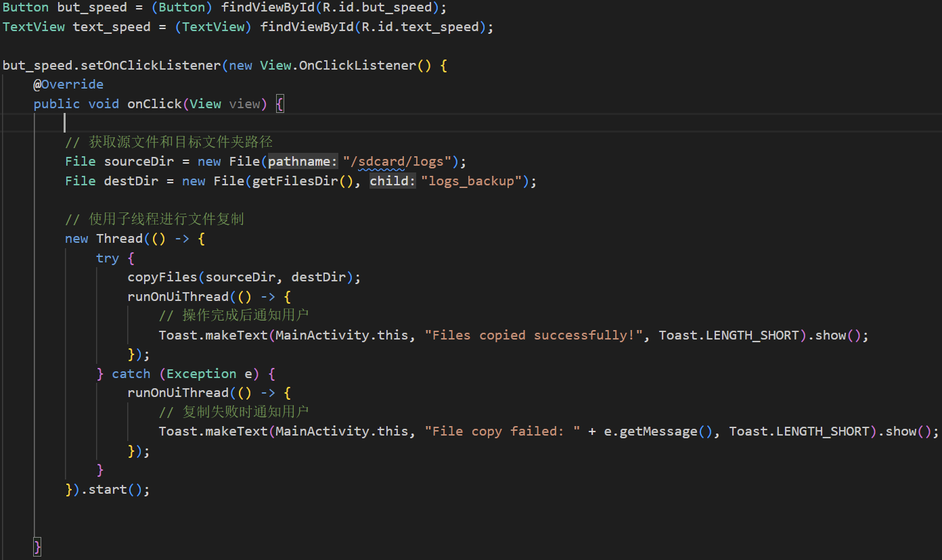Click the copyFiles method call
Screen dimensions: 942x560
162,277
